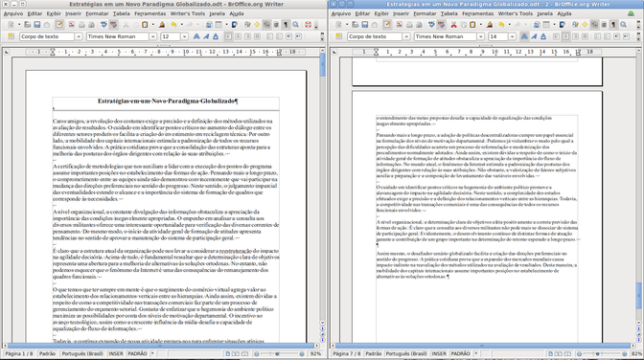
Task: Click the Undo arrow in left window toolbar
Action: point(173,25)
